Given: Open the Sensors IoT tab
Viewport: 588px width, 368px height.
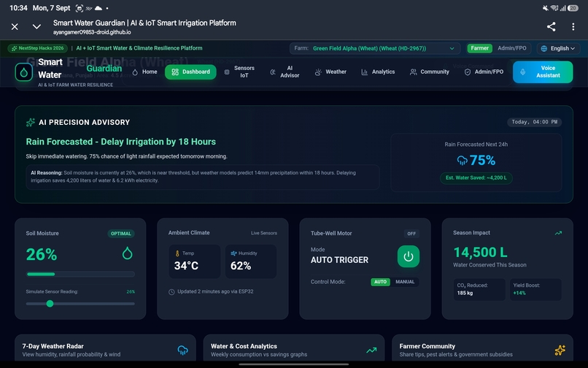Looking at the screenshot, I should 239,72.
